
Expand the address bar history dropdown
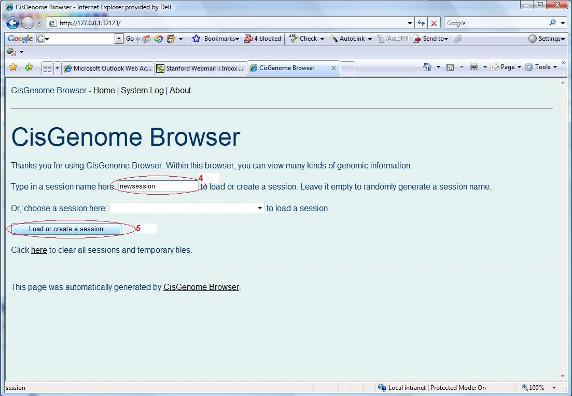410,23
